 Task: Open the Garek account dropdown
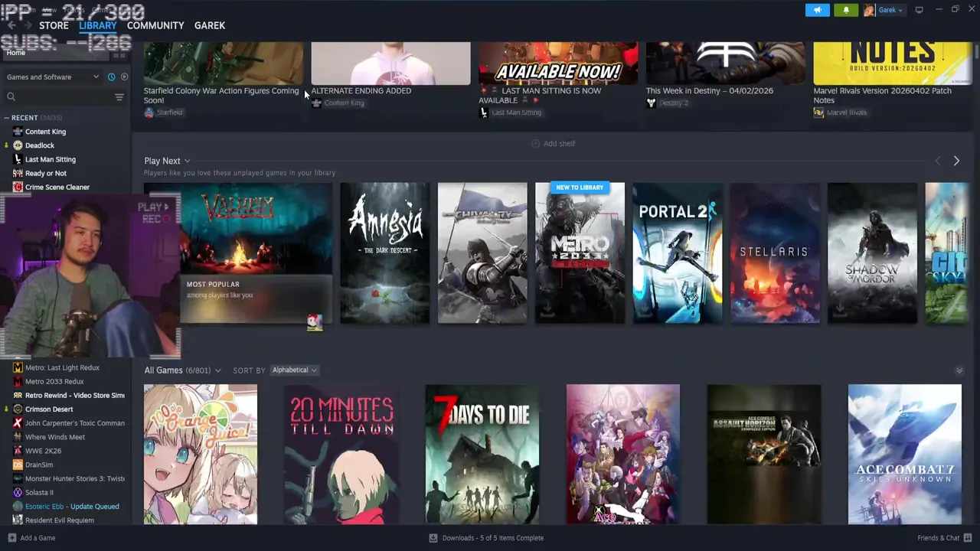coord(889,10)
